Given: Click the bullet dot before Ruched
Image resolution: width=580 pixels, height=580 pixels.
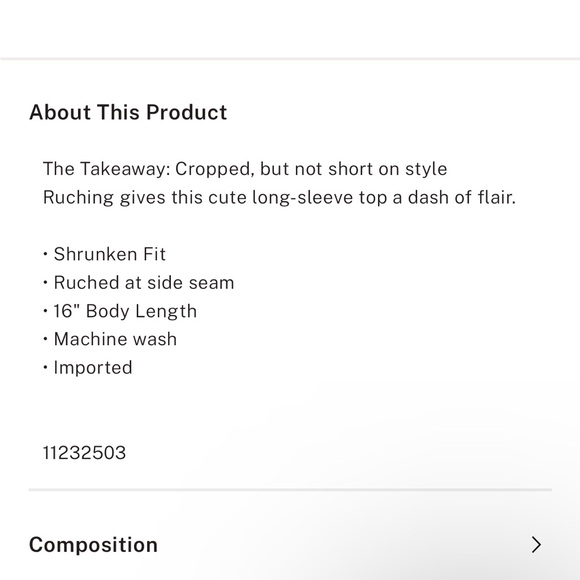Looking at the screenshot, I should (x=45, y=283).
